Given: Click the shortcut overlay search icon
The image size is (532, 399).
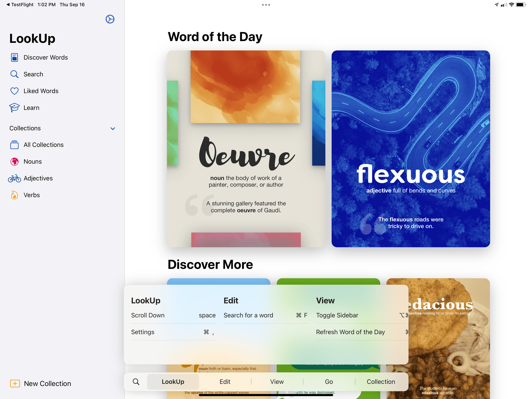Looking at the screenshot, I should pos(136,382).
